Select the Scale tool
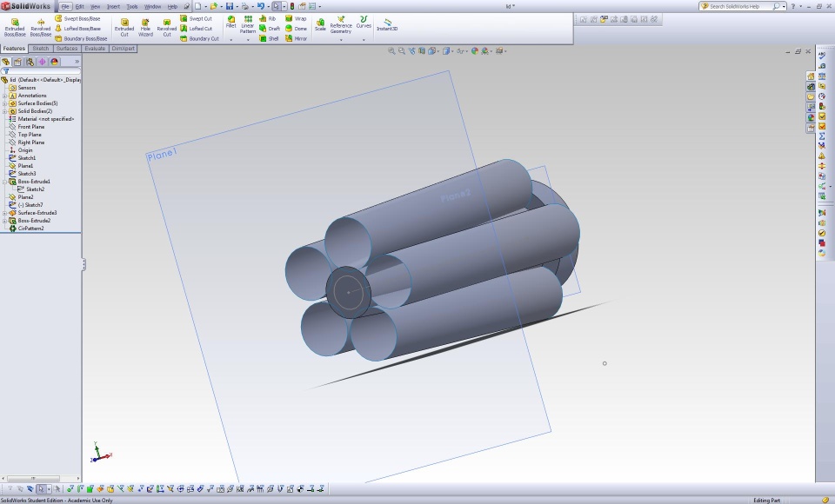This screenshot has width=835, height=504. pos(320,24)
